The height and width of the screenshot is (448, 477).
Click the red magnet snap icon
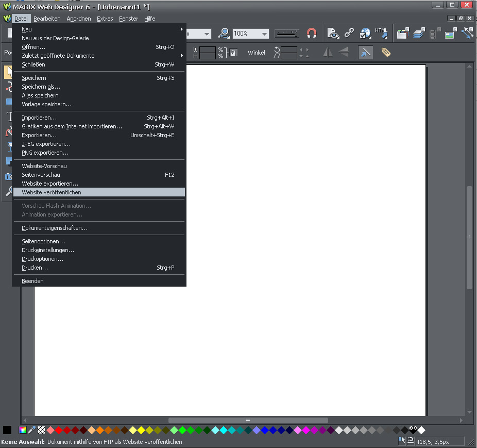coord(312,33)
